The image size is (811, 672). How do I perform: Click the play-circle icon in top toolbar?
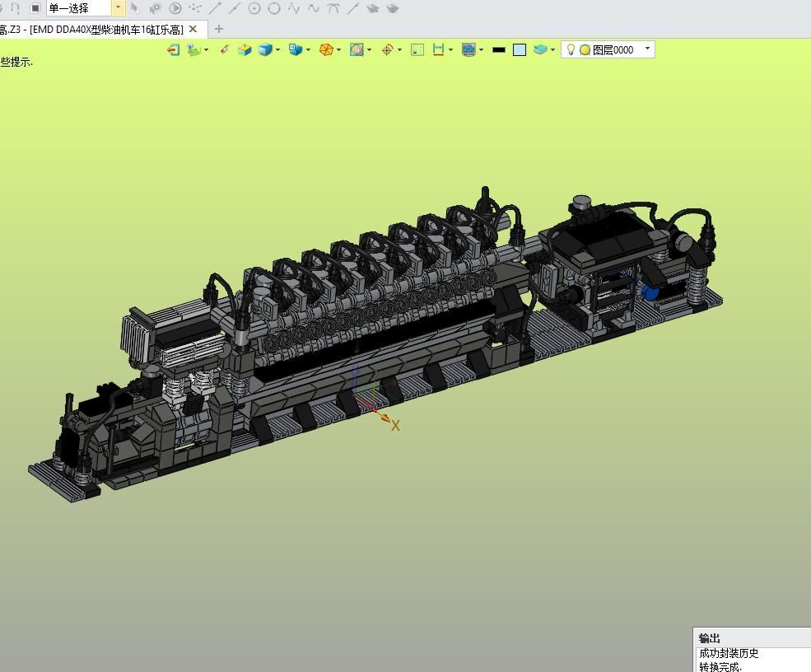175,7
